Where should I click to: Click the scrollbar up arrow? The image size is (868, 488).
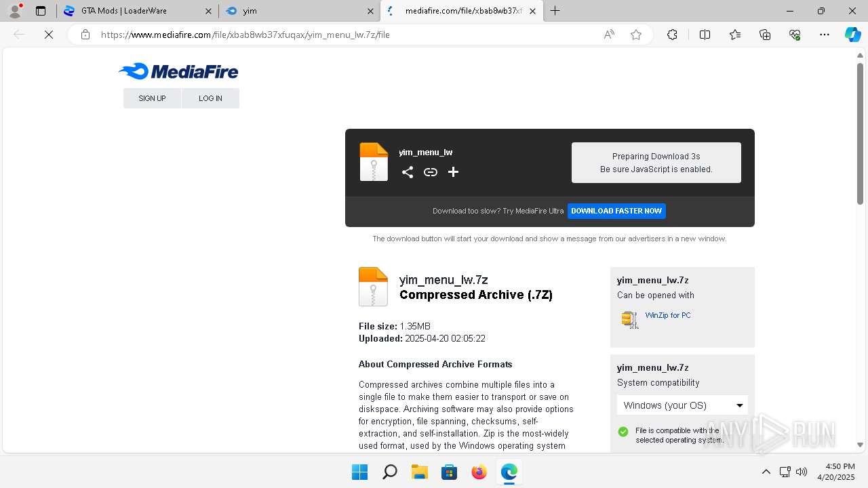click(x=861, y=56)
